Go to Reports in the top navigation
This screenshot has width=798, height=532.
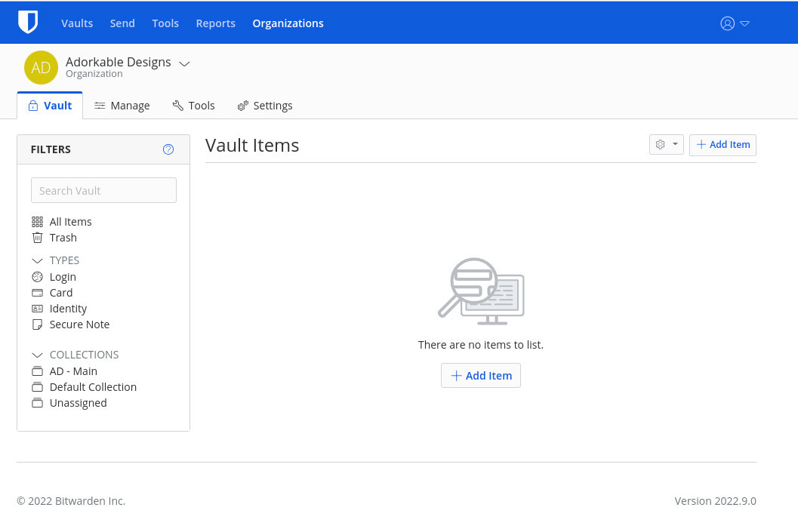(215, 23)
